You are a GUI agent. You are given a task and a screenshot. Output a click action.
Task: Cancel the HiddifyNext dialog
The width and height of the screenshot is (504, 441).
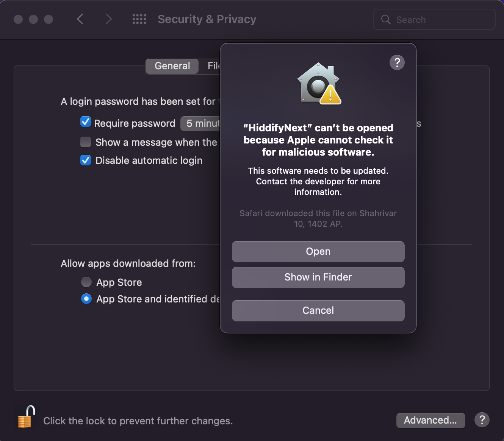pos(318,310)
